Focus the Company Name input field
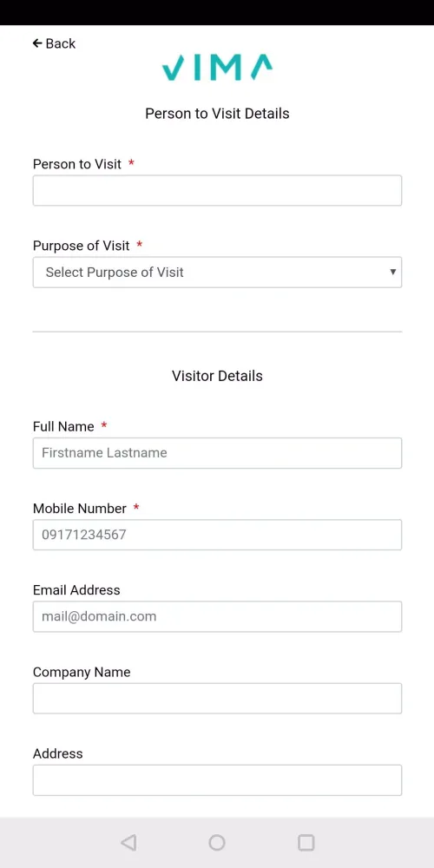 point(217,698)
